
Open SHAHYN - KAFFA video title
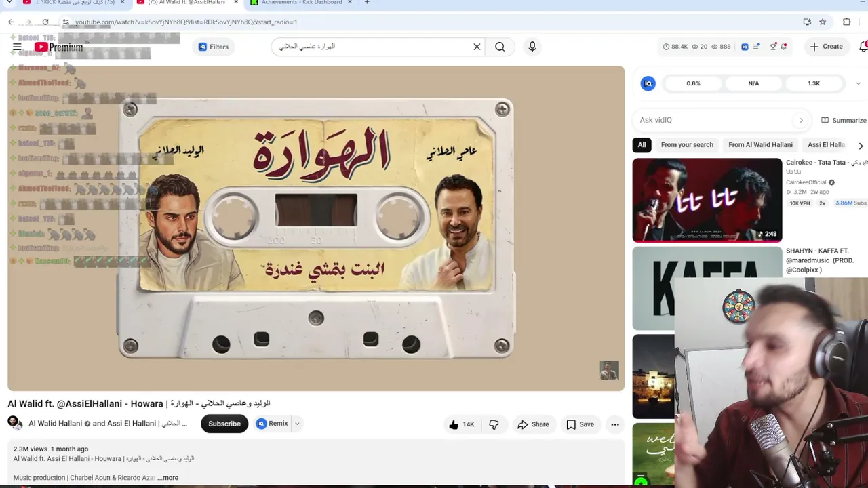820,260
